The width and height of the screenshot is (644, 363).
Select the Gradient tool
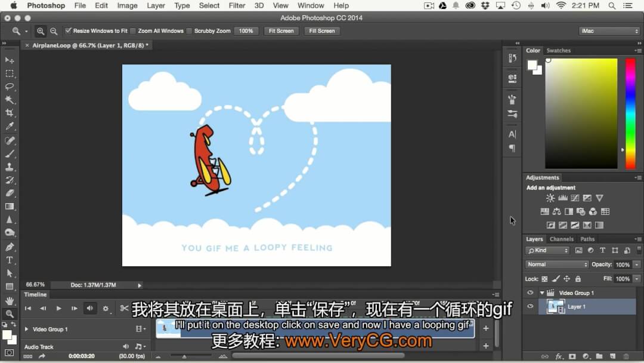(x=10, y=207)
